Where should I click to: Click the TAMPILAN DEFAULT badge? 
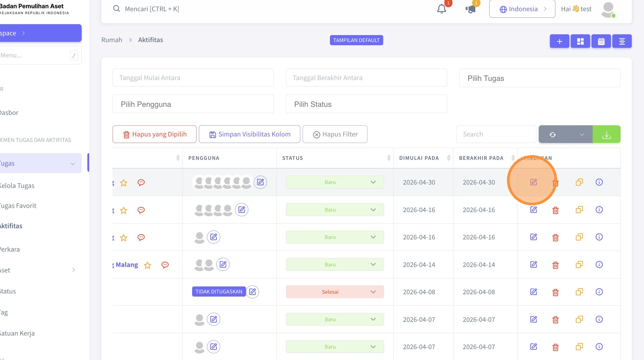(x=356, y=40)
